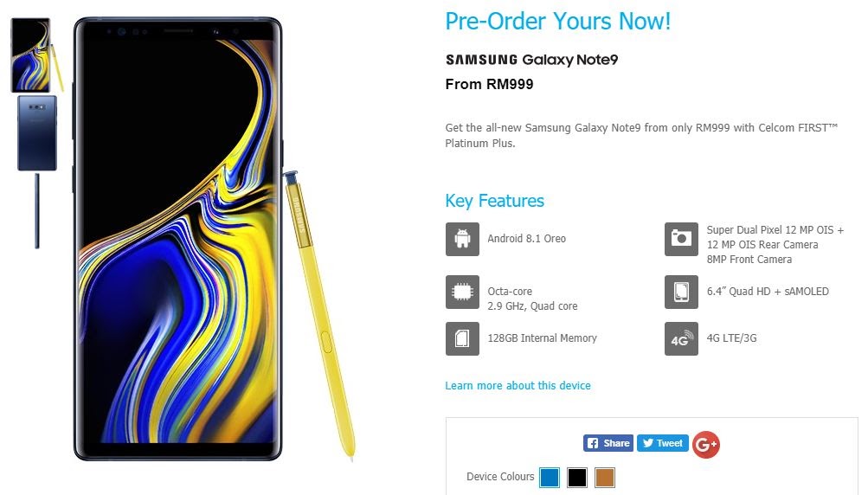Click the Pre-Order Yours Now heading
The image size is (868, 495).
[557, 22]
